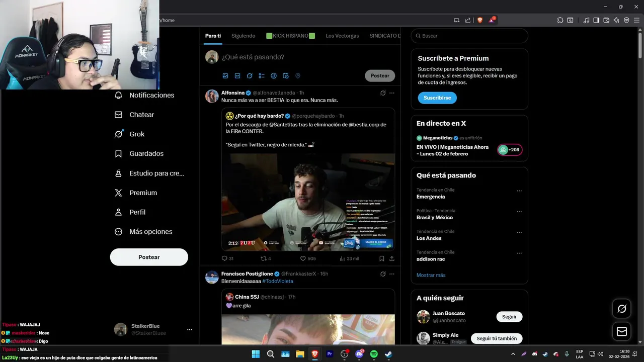Screen dimensions: 644x362
Task: Open the Los Vectorgas tab
Action: (x=342, y=36)
